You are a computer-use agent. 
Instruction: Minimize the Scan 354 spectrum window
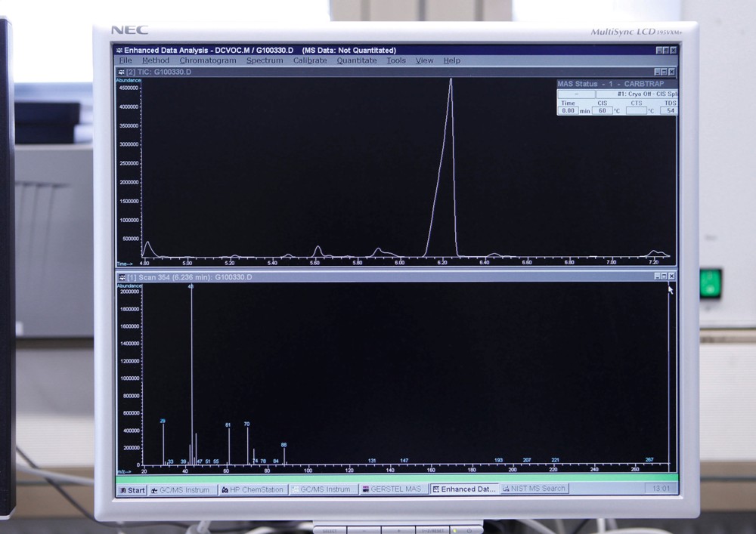[x=655, y=276]
